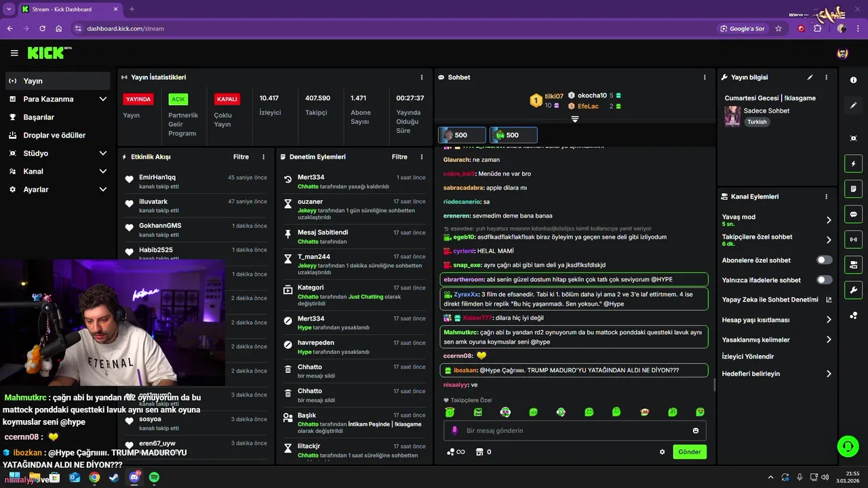The image size is (868, 488).
Task: Click the three-dots cluster icon in right rail
Action: (x=853, y=315)
